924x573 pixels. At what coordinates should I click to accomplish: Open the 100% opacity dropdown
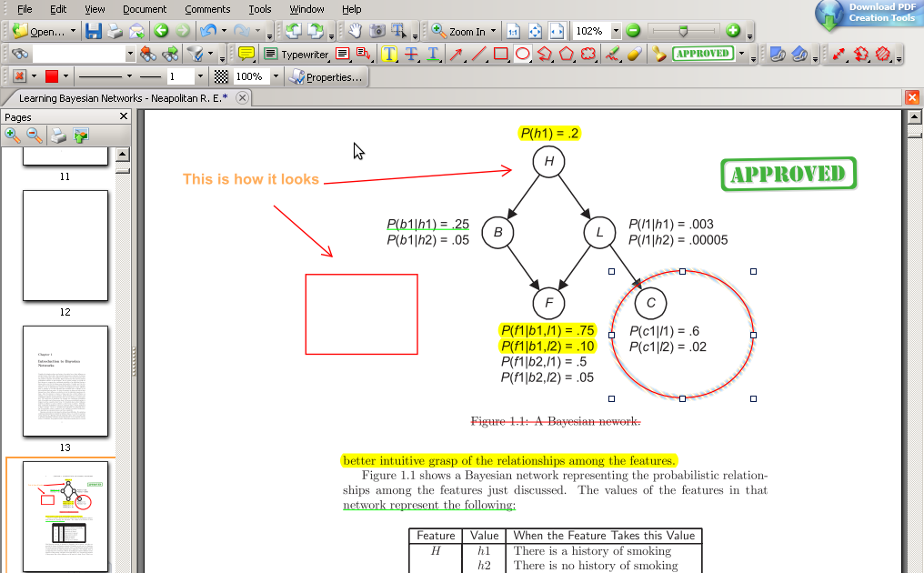pyautogui.click(x=276, y=76)
